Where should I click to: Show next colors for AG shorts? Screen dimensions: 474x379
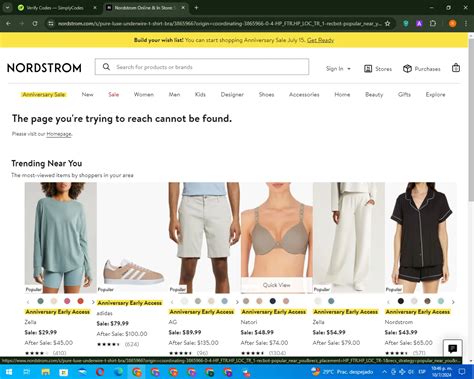click(x=237, y=302)
